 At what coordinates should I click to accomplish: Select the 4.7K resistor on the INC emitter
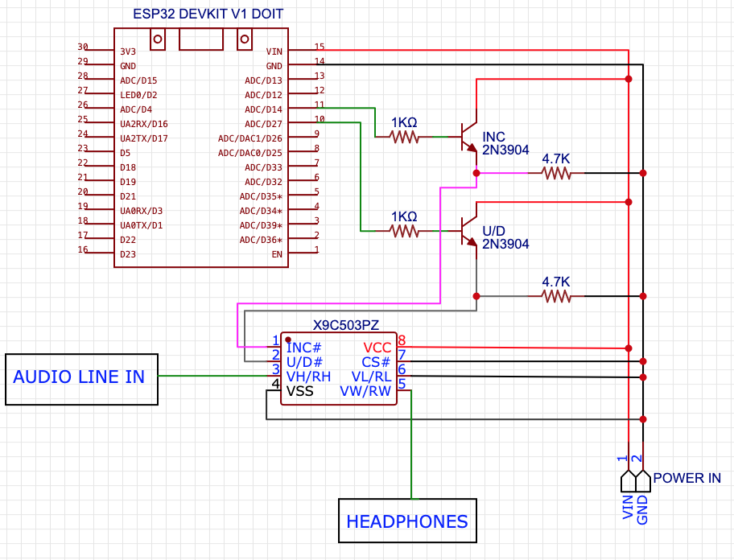coord(555,173)
